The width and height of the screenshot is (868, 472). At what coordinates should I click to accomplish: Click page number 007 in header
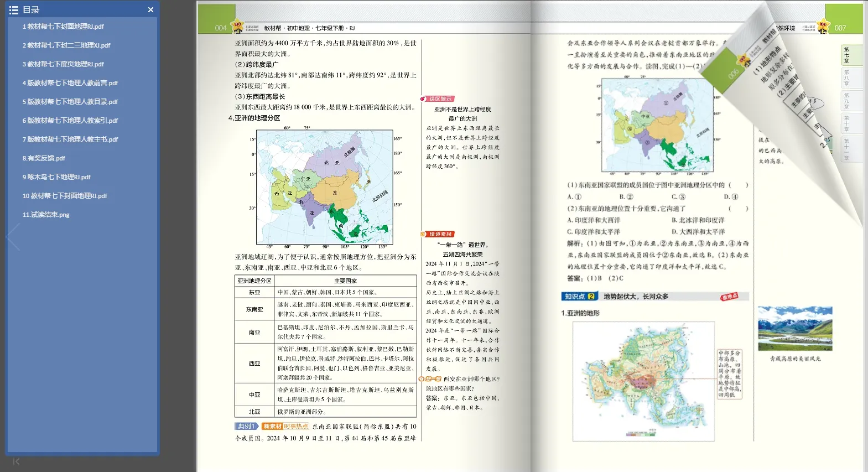click(x=840, y=28)
